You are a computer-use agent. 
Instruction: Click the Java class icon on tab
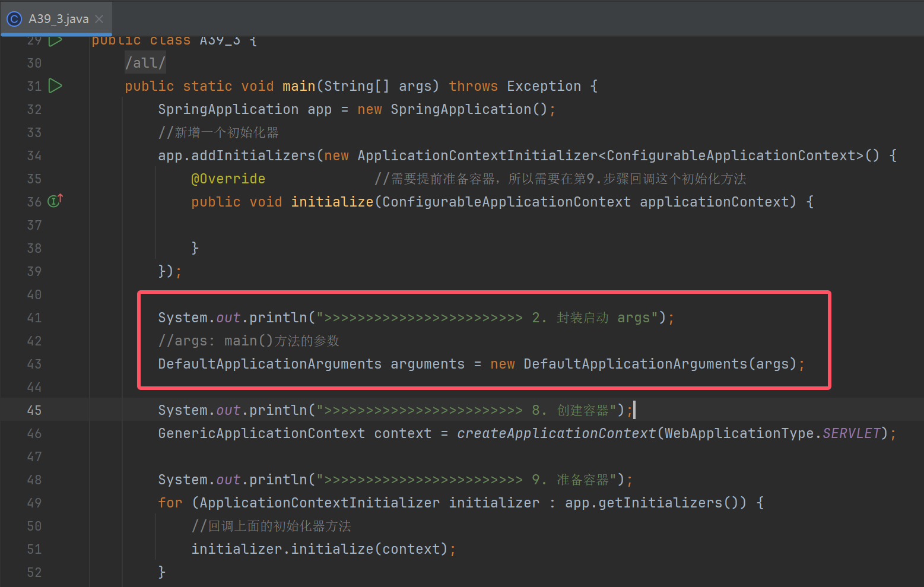[14, 19]
